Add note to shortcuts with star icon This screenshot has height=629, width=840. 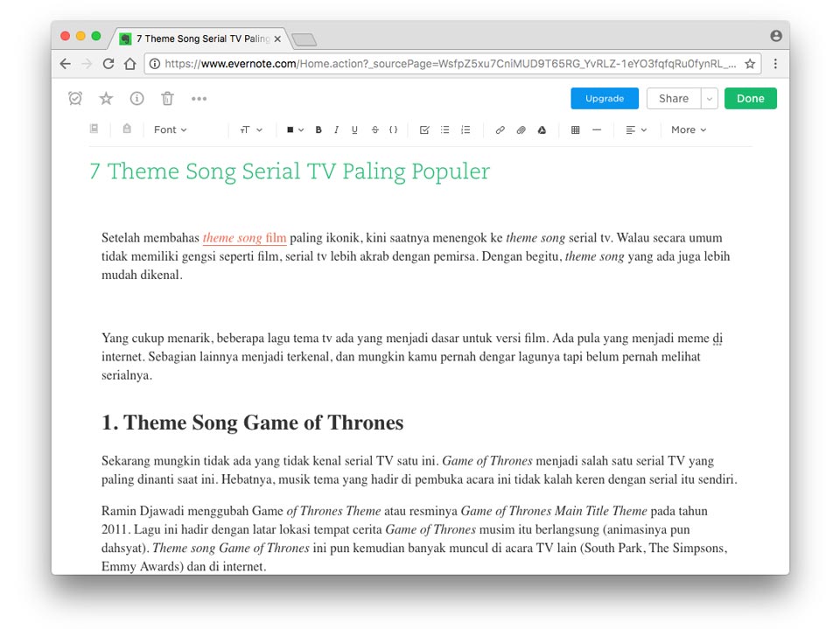[106, 99]
